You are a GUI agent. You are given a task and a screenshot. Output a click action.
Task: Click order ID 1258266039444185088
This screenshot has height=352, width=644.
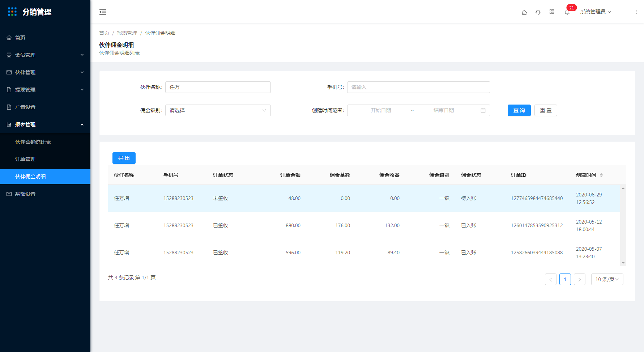(x=537, y=253)
